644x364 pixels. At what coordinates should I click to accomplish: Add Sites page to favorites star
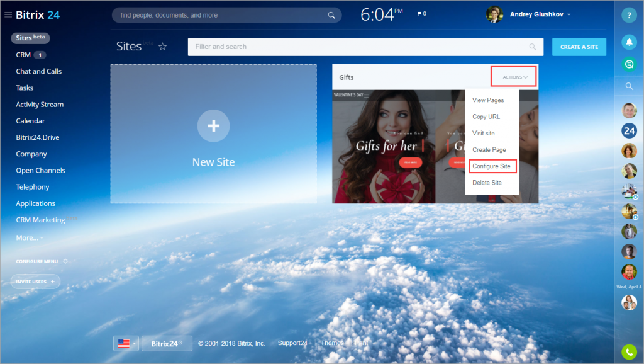coord(163,47)
